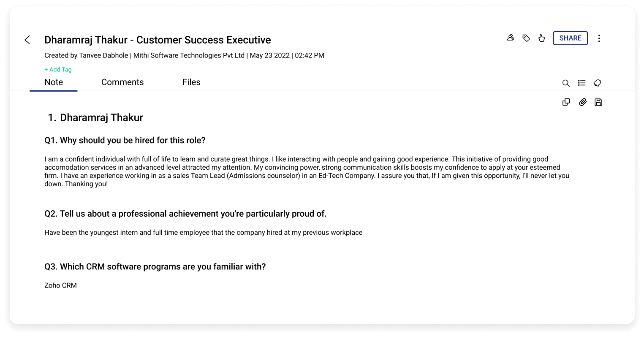
Task: Attach a file with the paperclip icon
Action: 583,102
